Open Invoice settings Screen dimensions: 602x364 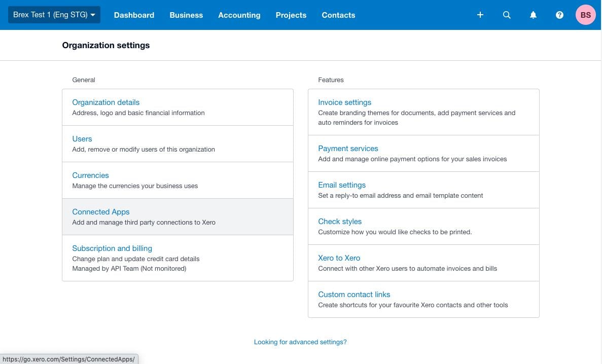coord(345,102)
